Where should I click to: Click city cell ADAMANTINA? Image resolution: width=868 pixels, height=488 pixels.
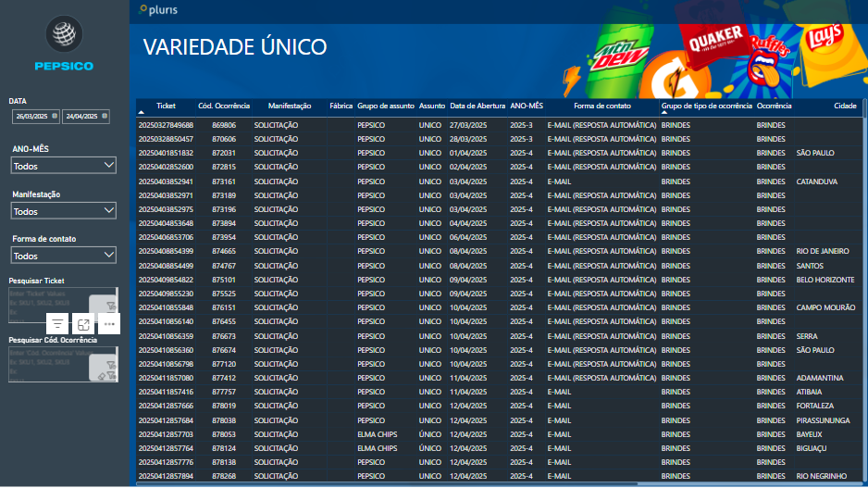coord(819,378)
